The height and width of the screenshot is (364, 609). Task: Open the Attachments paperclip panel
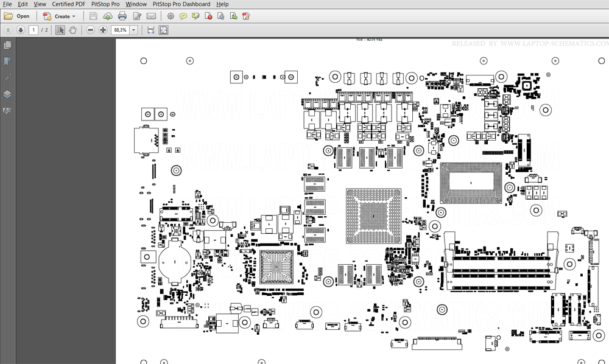coord(7,78)
